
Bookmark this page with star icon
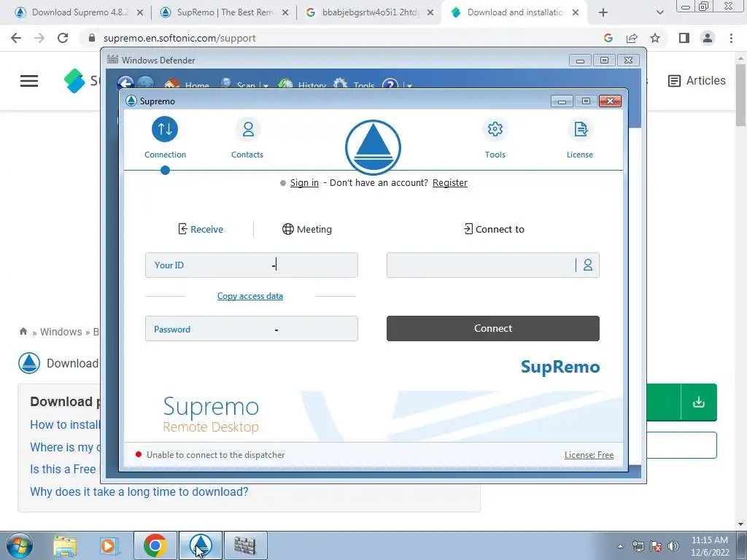[x=655, y=38]
